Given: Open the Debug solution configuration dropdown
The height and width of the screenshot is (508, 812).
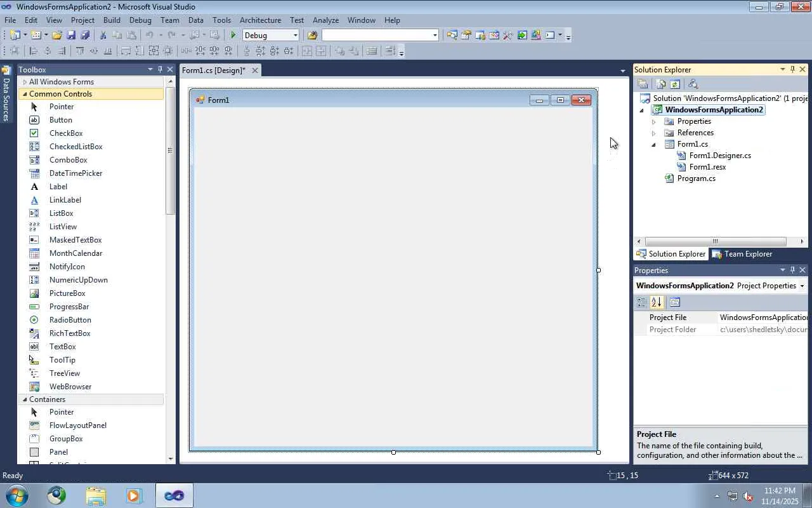Looking at the screenshot, I should [295, 36].
